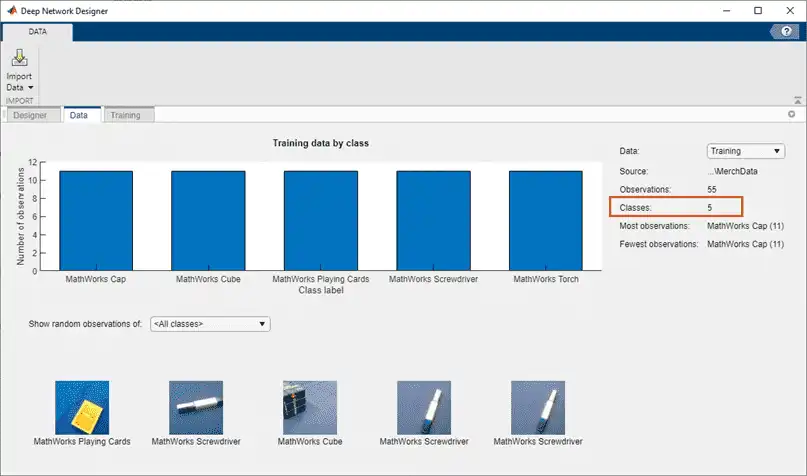Click the MathWorks Playing Cards bar

tap(321, 221)
